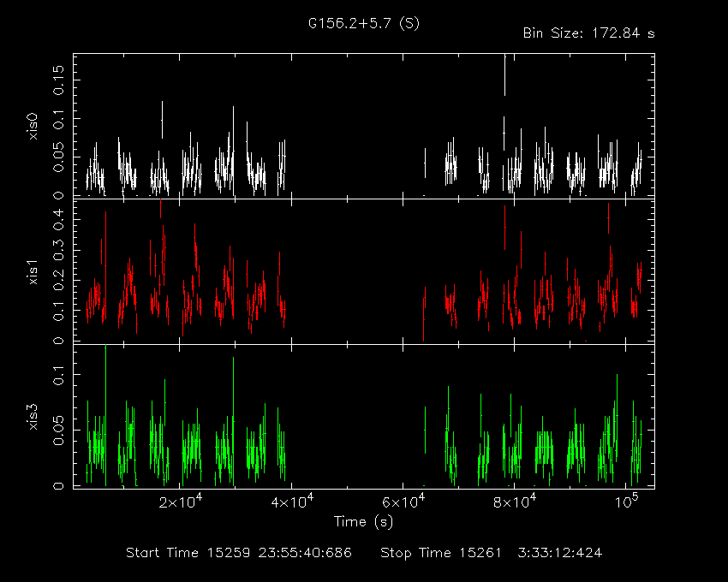Click the Stop Time 15261 3:33:12:424 text
This screenshot has height=582, width=728.
(x=491, y=553)
